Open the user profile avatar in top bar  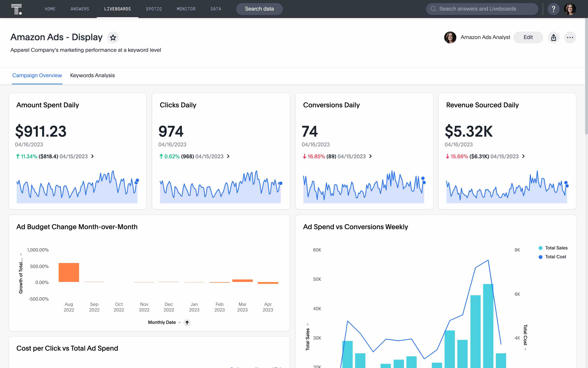570,9
